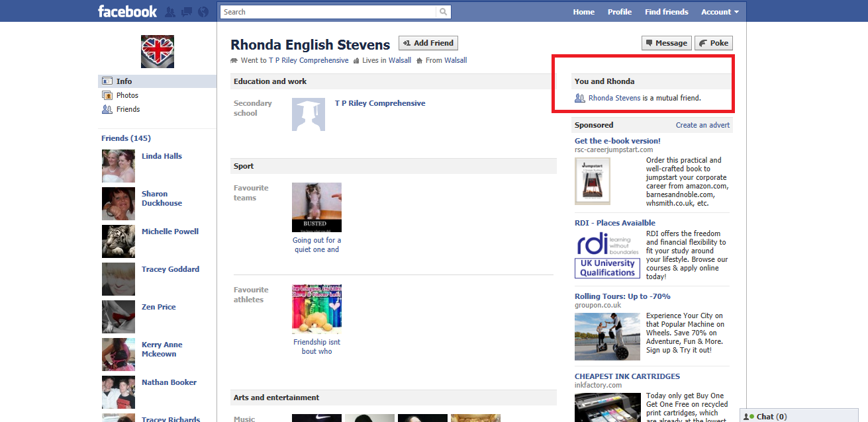Click Friendship isnt bout who link
This screenshot has height=422, width=868.
(316, 347)
